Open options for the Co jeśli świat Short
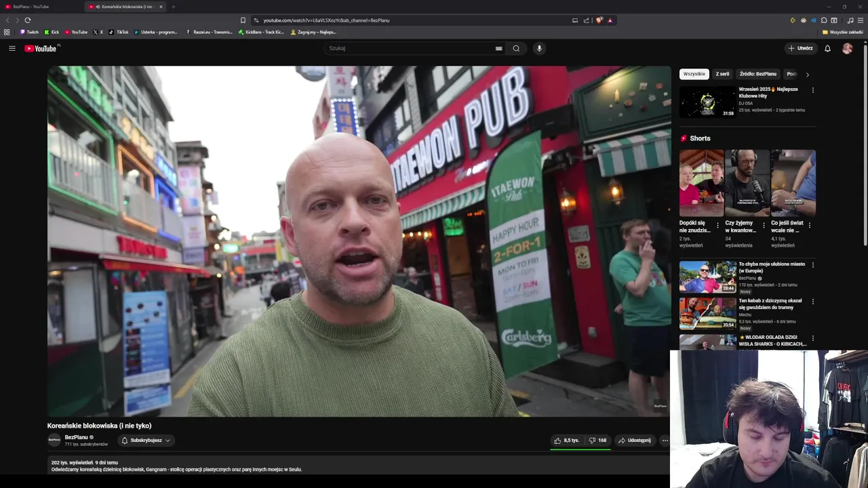The width and height of the screenshot is (868, 488). click(810, 225)
